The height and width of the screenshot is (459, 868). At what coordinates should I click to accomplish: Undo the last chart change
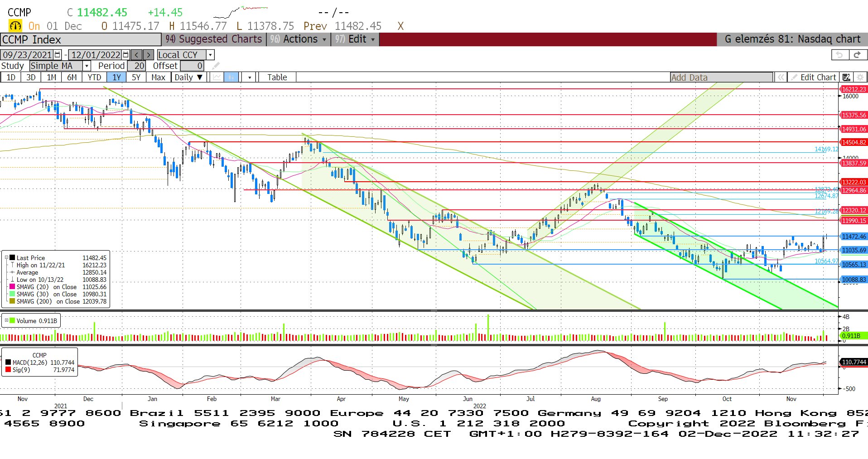pos(839,55)
